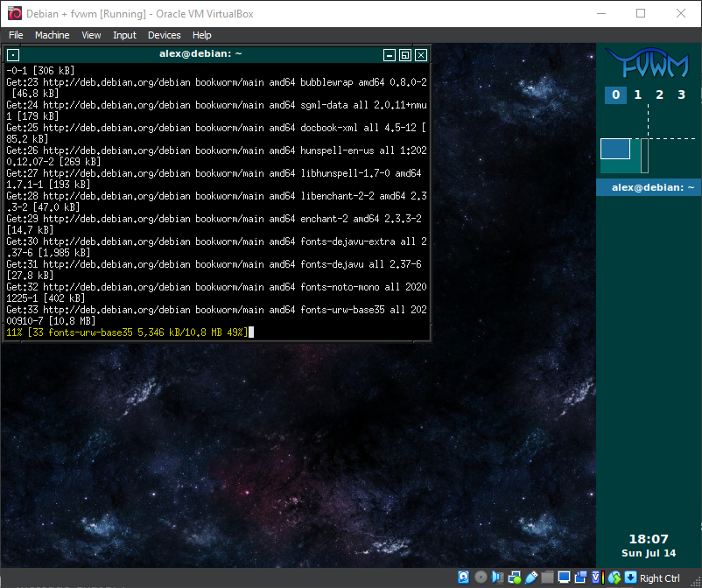Open the File menu
This screenshot has height=588, width=702.
(x=16, y=35)
